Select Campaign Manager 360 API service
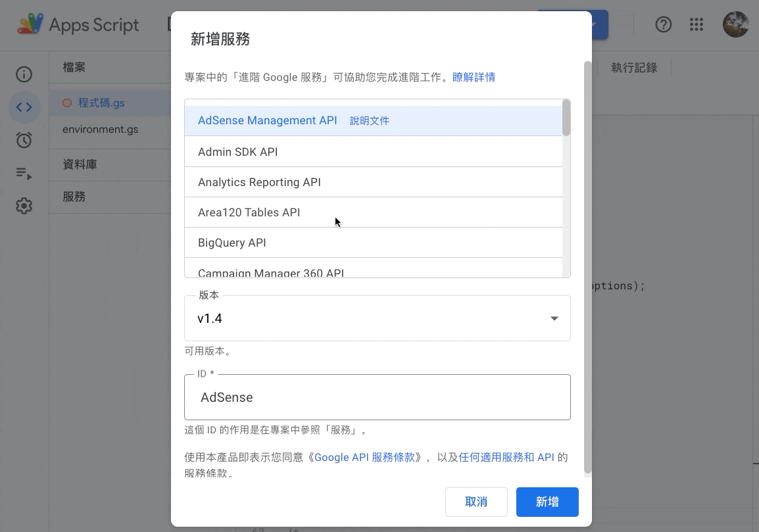Image resolution: width=759 pixels, height=532 pixels. [x=373, y=269]
